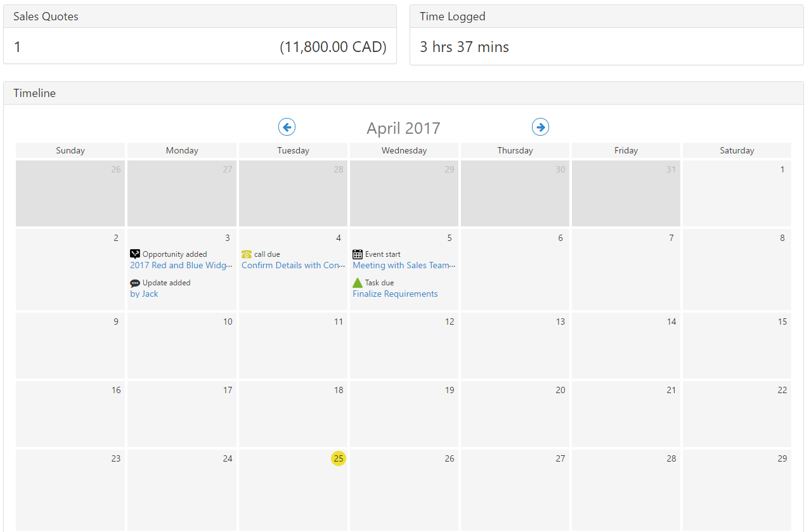Open the update 'by Jack' link
Image resolution: width=809 pixels, height=532 pixels.
(145, 294)
